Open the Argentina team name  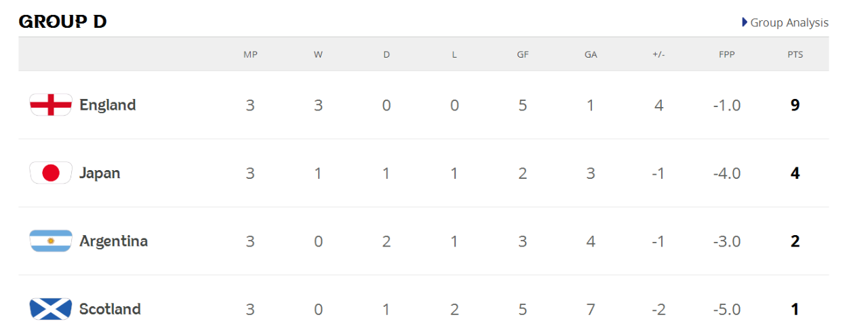[x=113, y=241]
